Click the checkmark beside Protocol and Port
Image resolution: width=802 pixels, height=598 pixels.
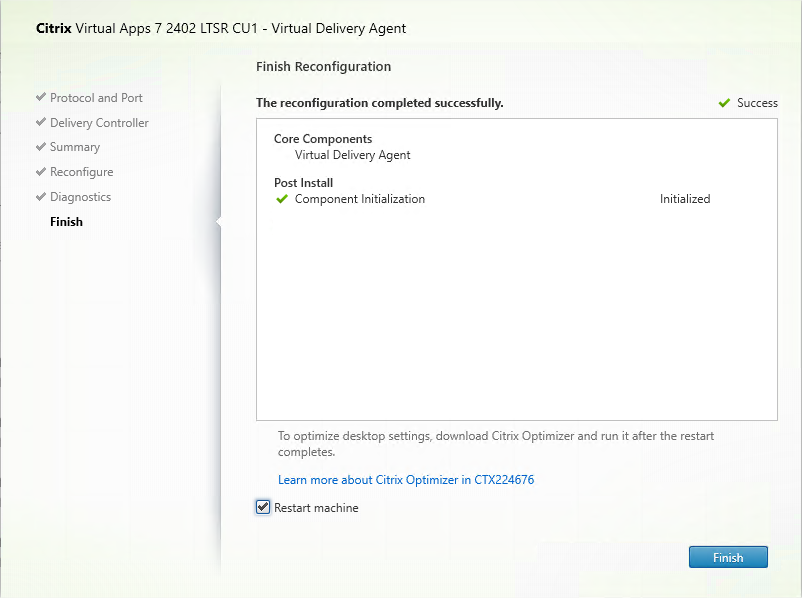(x=41, y=97)
